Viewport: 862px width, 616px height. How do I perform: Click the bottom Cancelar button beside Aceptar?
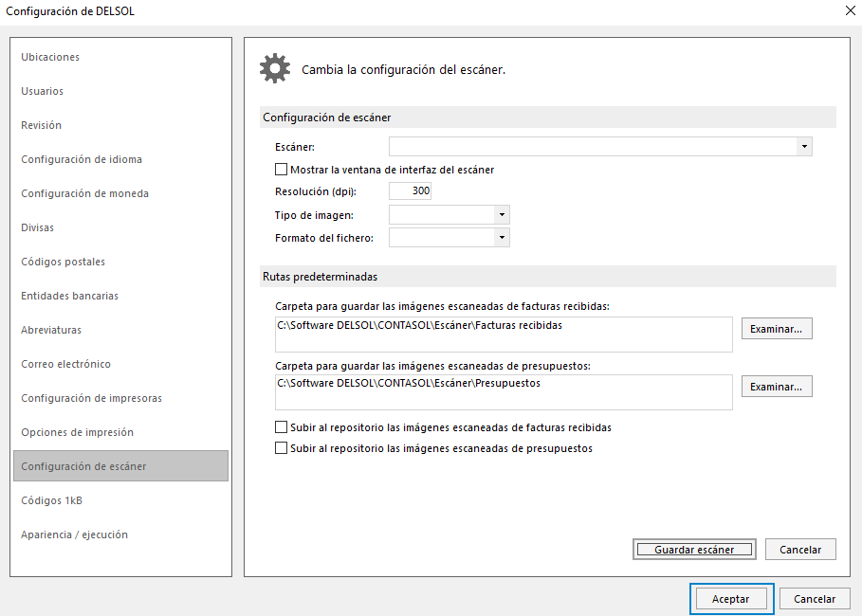tap(815, 598)
